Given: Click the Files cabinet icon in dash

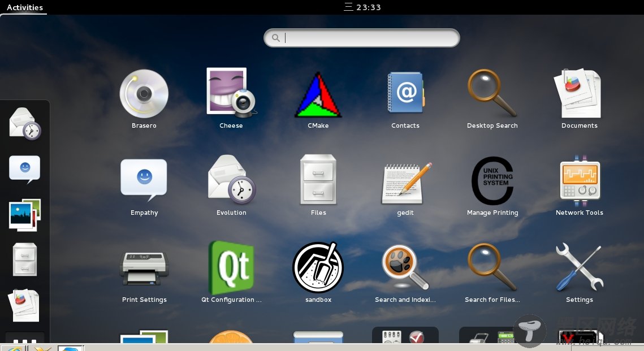Looking at the screenshot, I should [25, 259].
